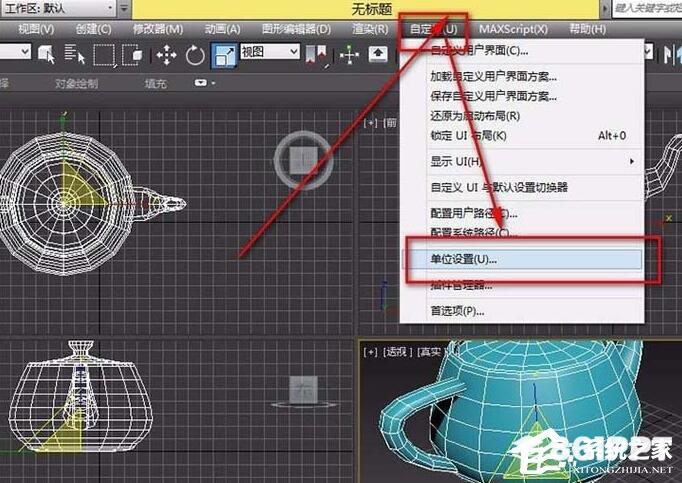682x483 pixels.
Task: Open the 工作区: 默认 workspace dropdown
Action: (x=59, y=8)
